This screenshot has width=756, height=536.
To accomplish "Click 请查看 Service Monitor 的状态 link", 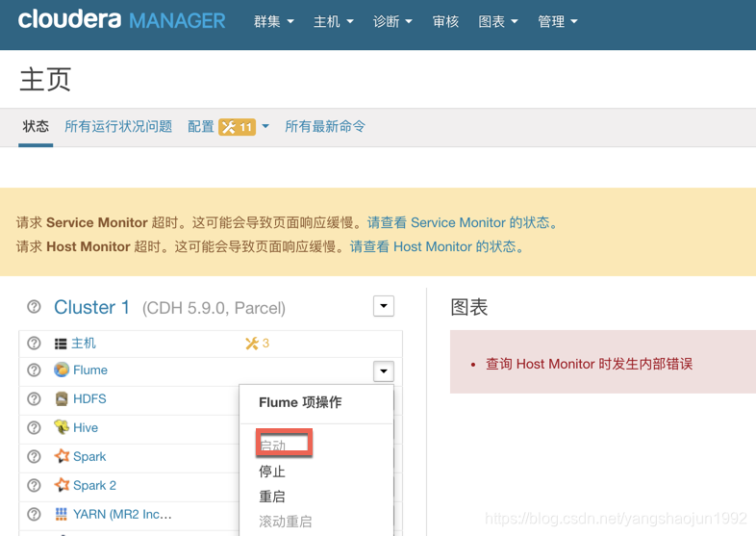I will click(462, 222).
